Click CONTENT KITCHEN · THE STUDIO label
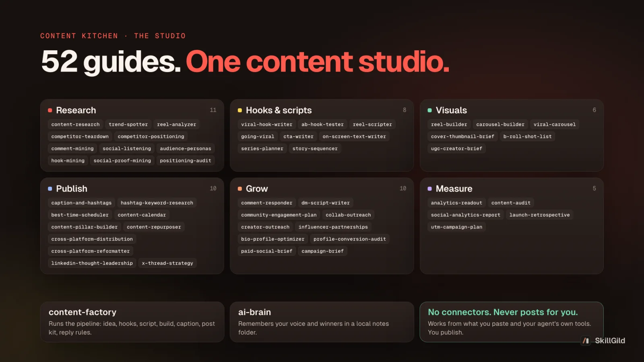 point(113,36)
